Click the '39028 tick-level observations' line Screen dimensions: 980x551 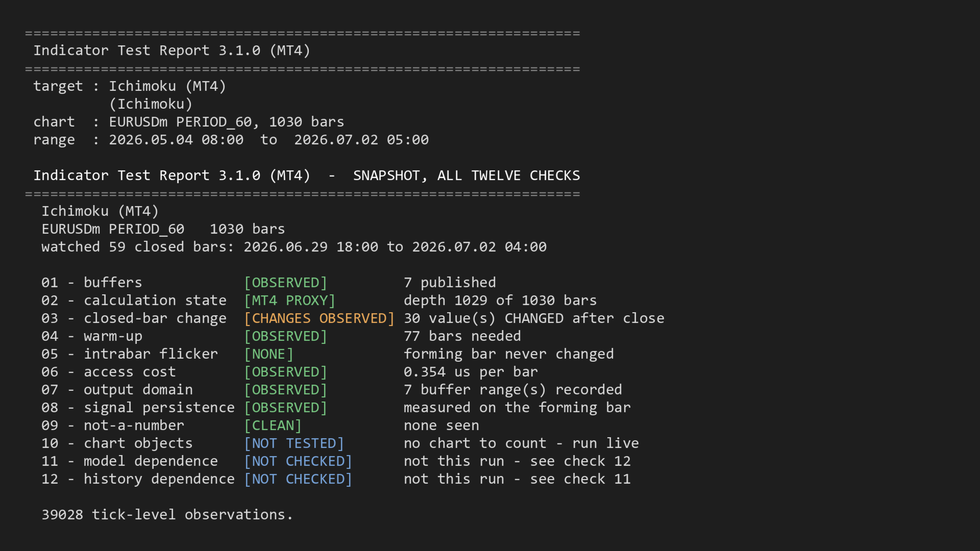167,515
